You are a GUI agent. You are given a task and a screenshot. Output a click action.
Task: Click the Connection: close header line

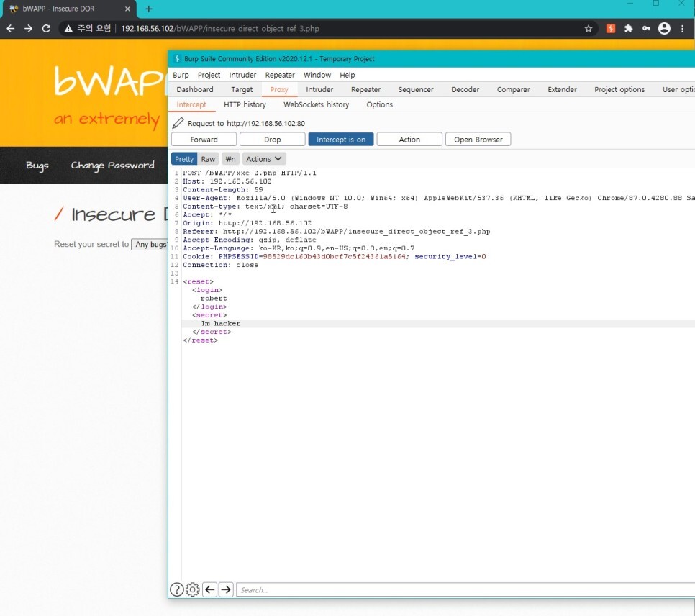click(x=220, y=266)
